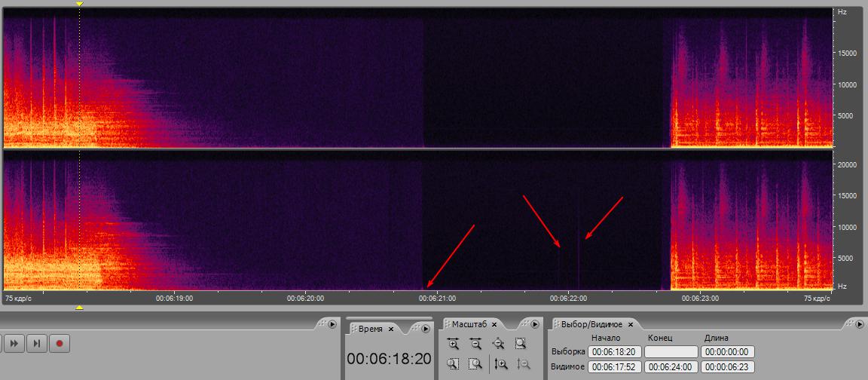Zoom to left edge of selection
The height and width of the screenshot is (380, 868).
click(454, 364)
